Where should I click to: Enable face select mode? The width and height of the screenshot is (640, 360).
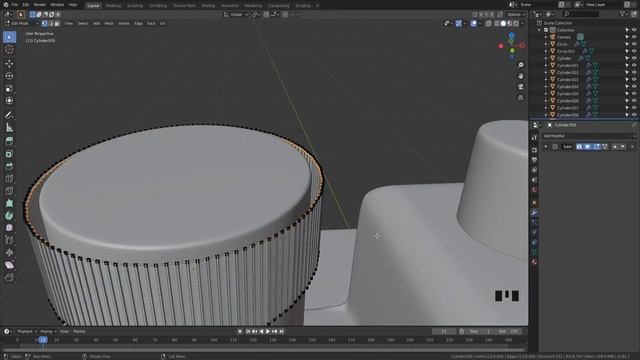pos(57,23)
